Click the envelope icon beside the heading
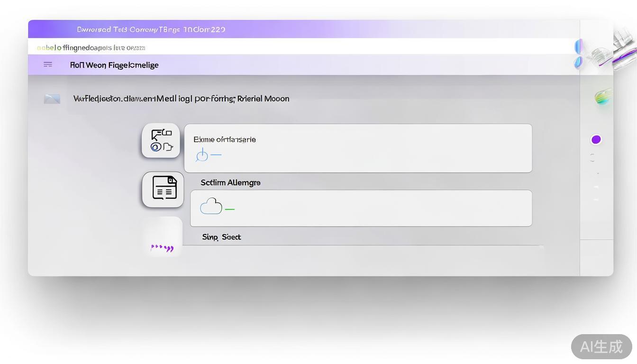 (x=52, y=99)
